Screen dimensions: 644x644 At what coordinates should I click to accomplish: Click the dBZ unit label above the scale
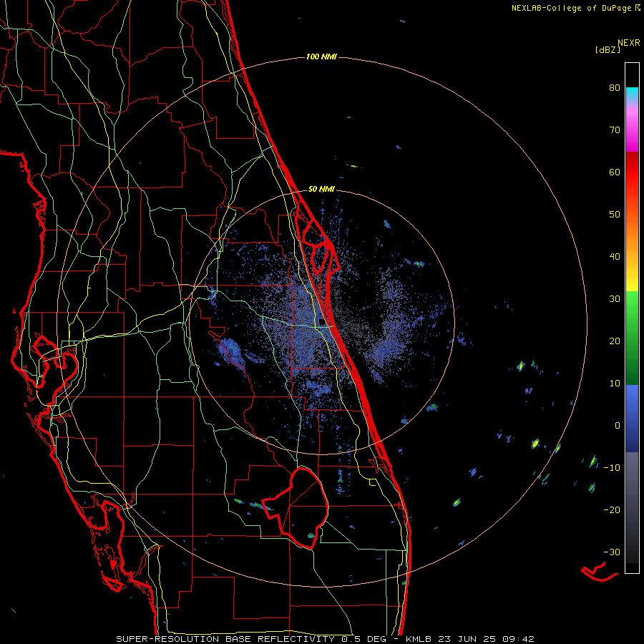[x=608, y=50]
